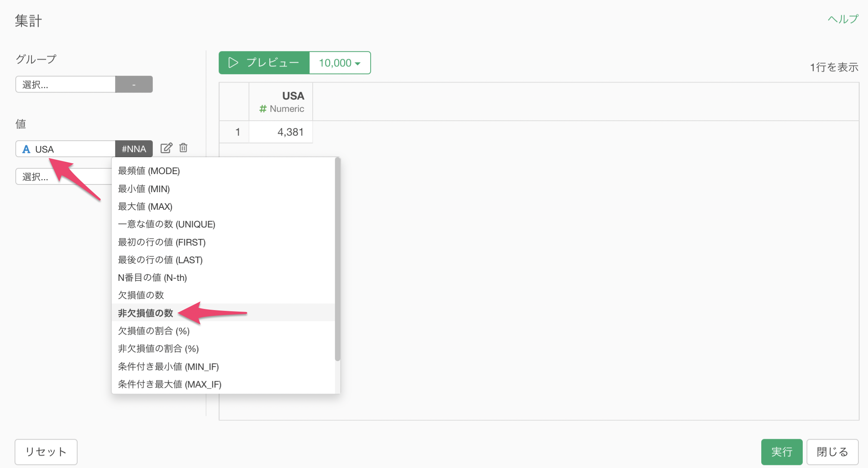Choose 最小値 (MIN) option
The image size is (868, 468).
(x=144, y=189)
